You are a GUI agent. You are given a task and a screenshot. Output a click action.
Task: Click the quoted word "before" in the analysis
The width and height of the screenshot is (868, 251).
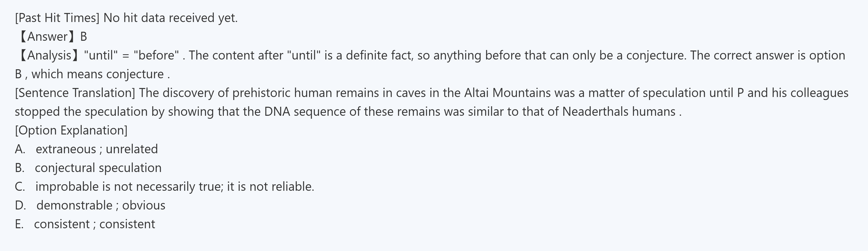click(x=156, y=55)
